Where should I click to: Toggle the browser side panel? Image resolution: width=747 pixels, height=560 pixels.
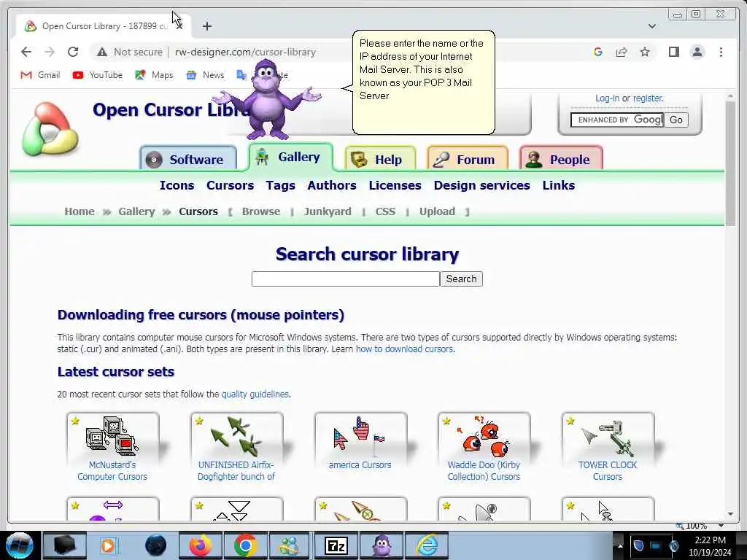(x=673, y=52)
